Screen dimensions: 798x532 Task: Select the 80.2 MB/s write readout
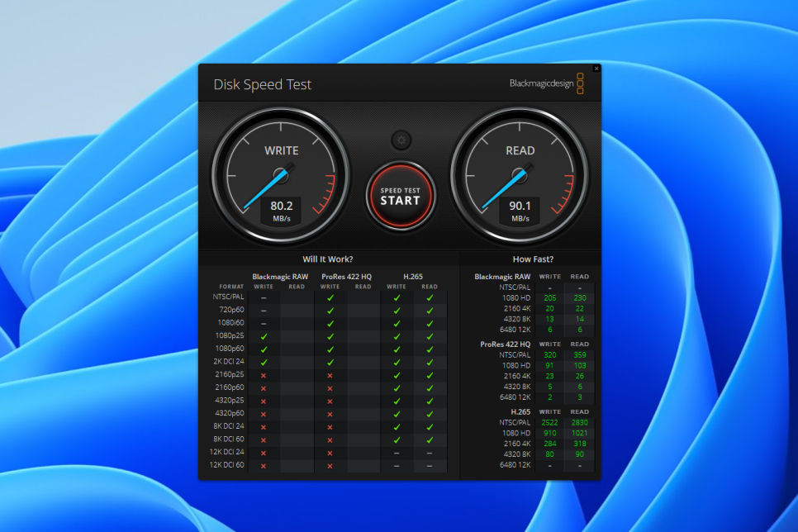pyautogui.click(x=281, y=211)
